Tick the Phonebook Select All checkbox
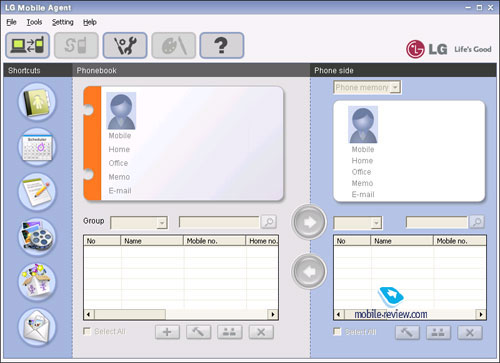 point(87,331)
